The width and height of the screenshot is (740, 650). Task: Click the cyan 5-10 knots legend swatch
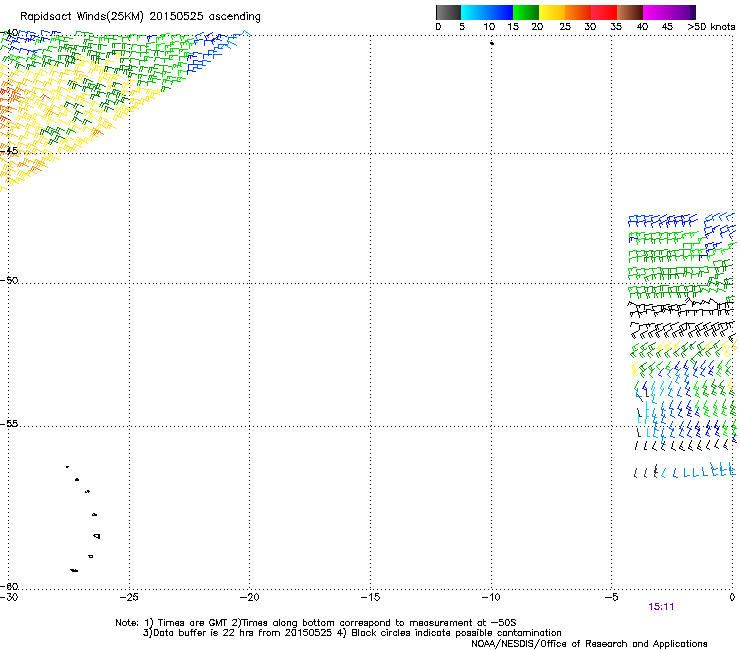click(474, 12)
